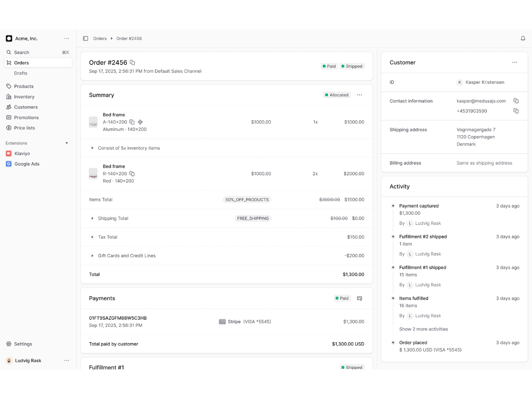Open the Search field in sidebar
This screenshot has width=532, height=399.
tap(38, 52)
